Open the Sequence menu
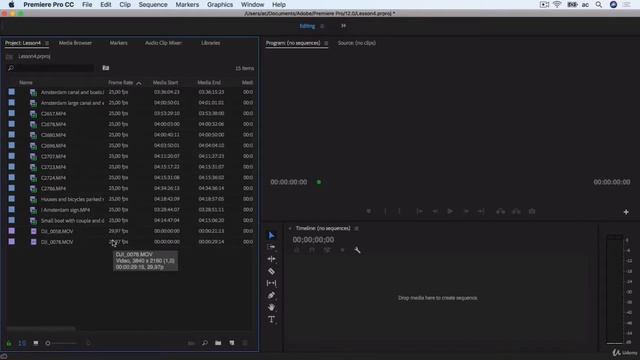 [153, 4]
